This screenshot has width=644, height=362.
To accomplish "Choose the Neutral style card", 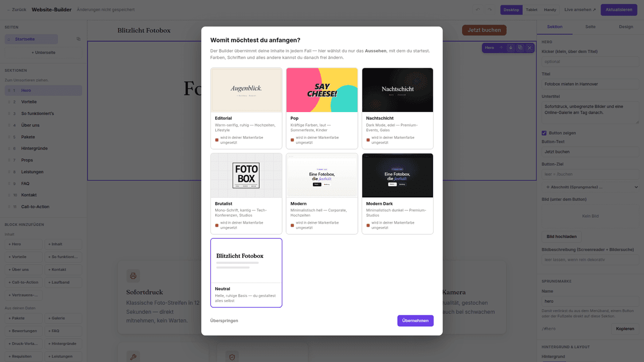I will pos(246,273).
